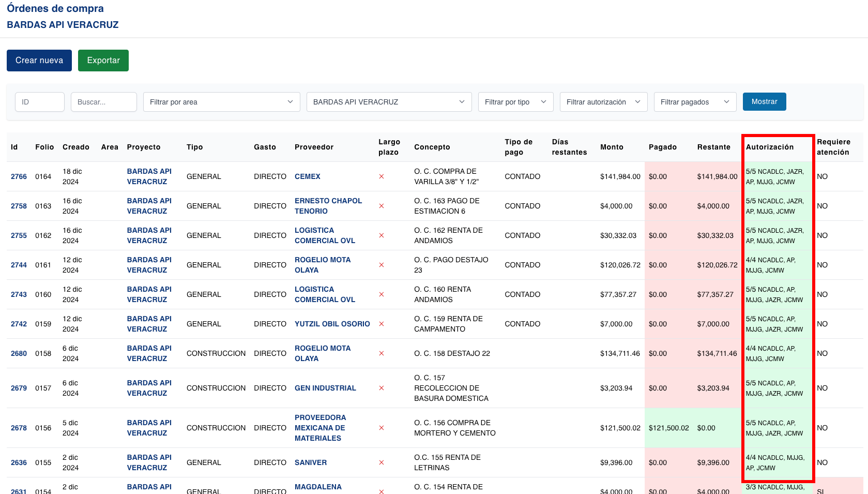The height and width of the screenshot is (494, 868).
Task: Open the Filtrar autorización dropdown
Action: [x=603, y=102]
